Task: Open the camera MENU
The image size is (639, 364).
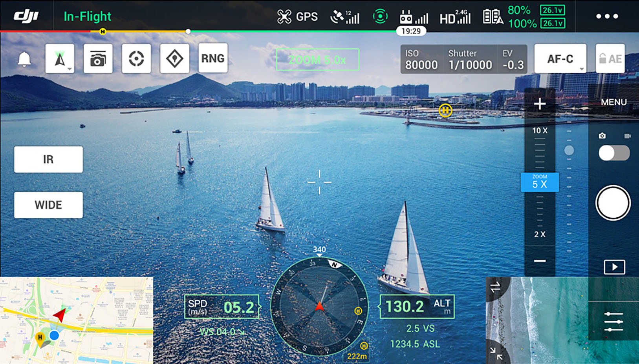Action: click(x=613, y=102)
